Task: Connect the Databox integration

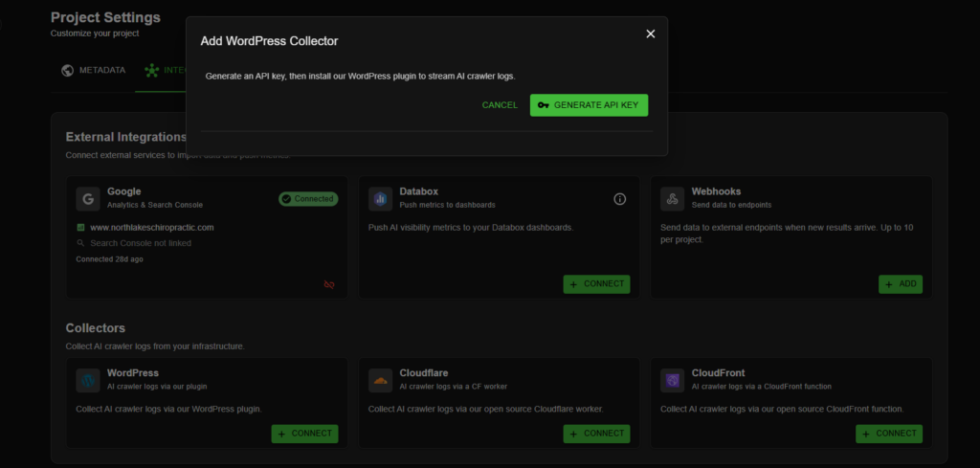Action: click(x=596, y=284)
